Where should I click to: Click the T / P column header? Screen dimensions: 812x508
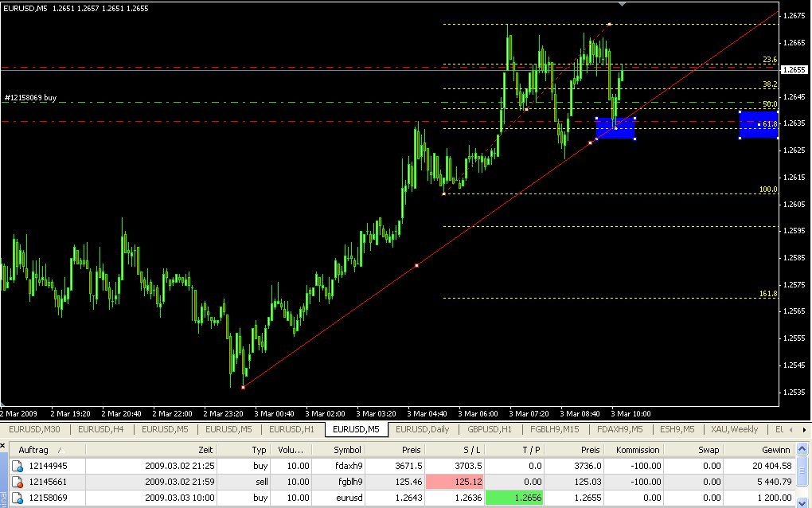coord(514,450)
